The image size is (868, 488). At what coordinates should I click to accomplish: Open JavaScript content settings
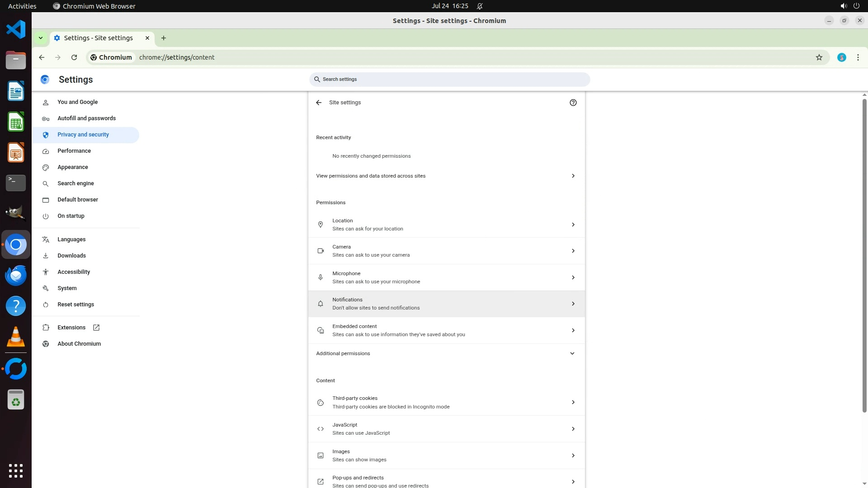click(446, 429)
